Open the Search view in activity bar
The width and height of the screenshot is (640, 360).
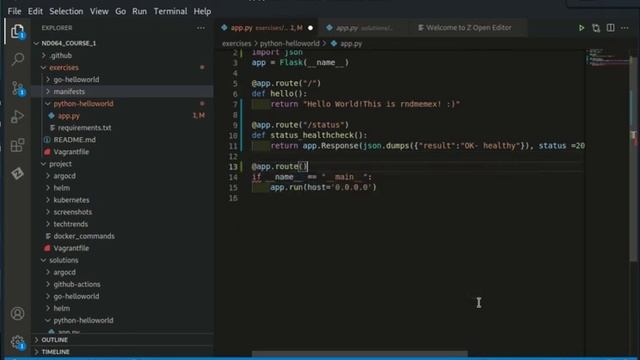coord(17,60)
